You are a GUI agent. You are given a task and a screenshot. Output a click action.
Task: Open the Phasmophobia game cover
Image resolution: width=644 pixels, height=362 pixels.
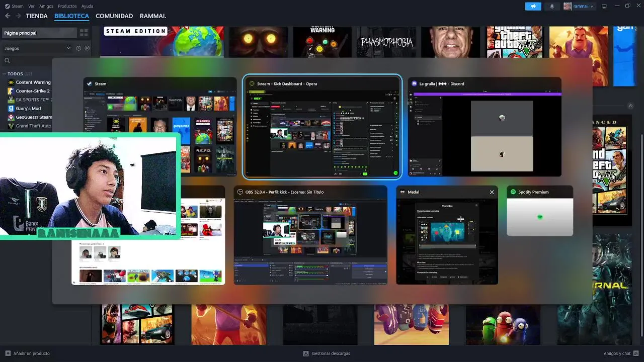tap(387, 42)
